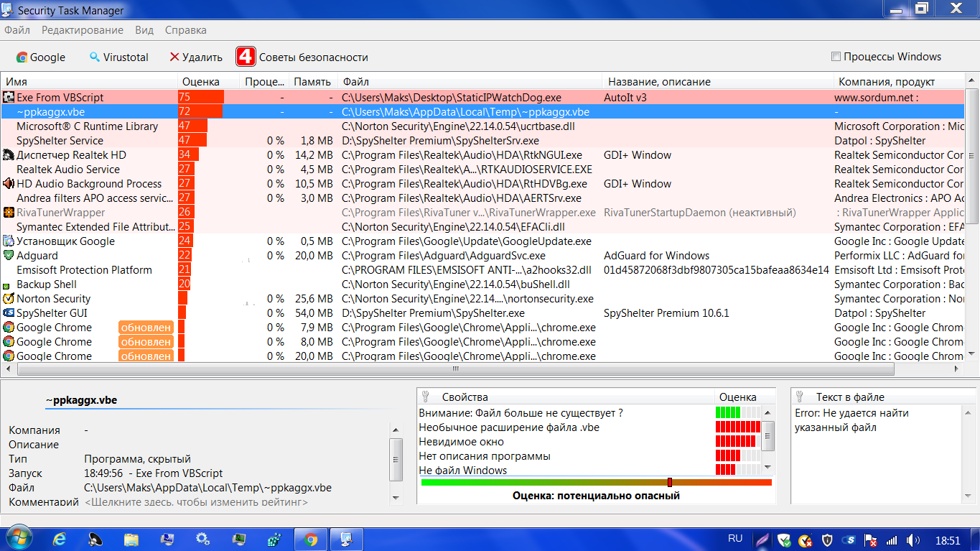Click the volume speaker tray icon
The height and width of the screenshot is (551, 980).
coord(913,540)
